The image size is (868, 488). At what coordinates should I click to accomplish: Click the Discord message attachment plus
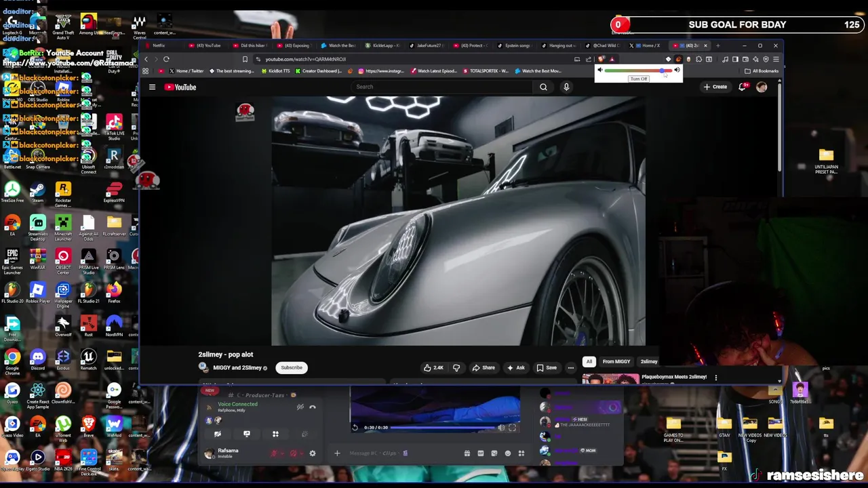click(x=337, y=453)
